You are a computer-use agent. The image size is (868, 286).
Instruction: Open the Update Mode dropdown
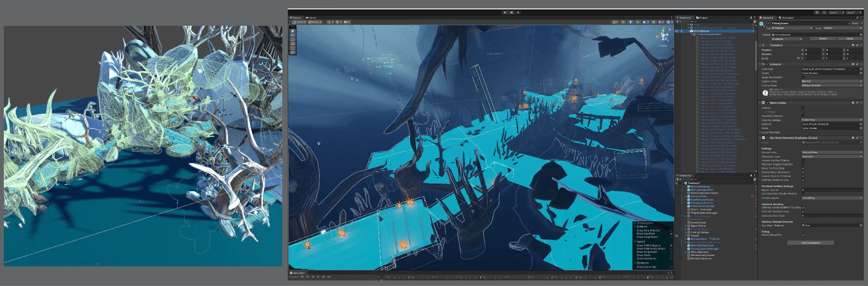pyautogui.click(x=832, y=81)
